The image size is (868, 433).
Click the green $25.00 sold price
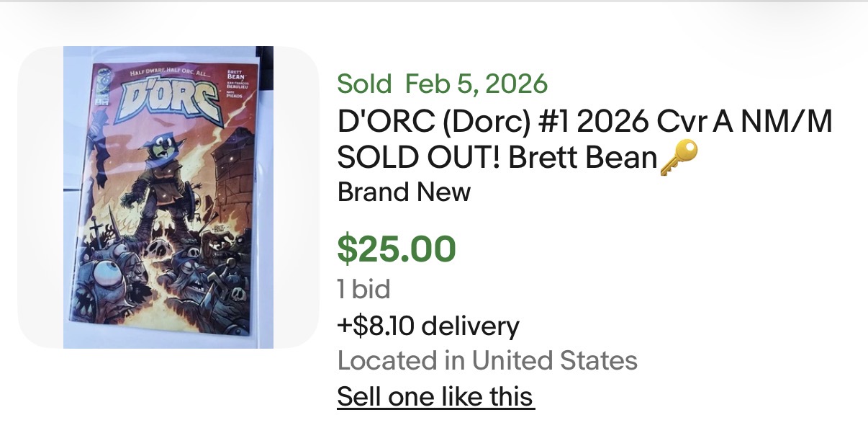coord(397,249)
